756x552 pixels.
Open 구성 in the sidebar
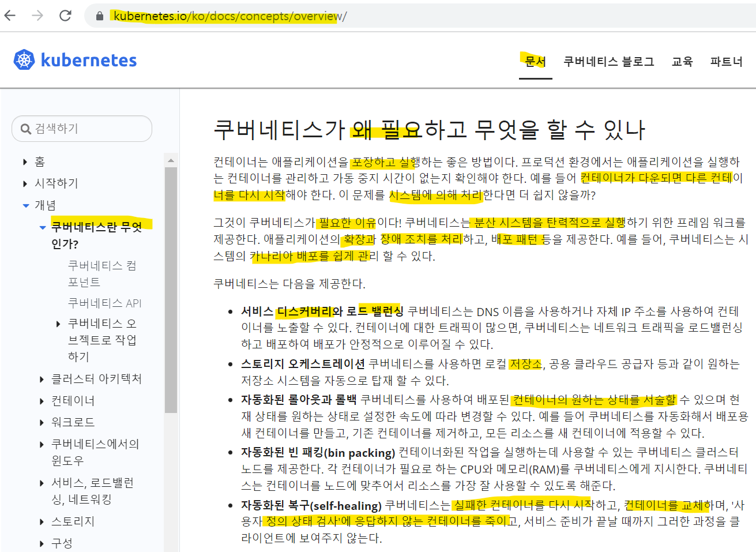[62, 543]
